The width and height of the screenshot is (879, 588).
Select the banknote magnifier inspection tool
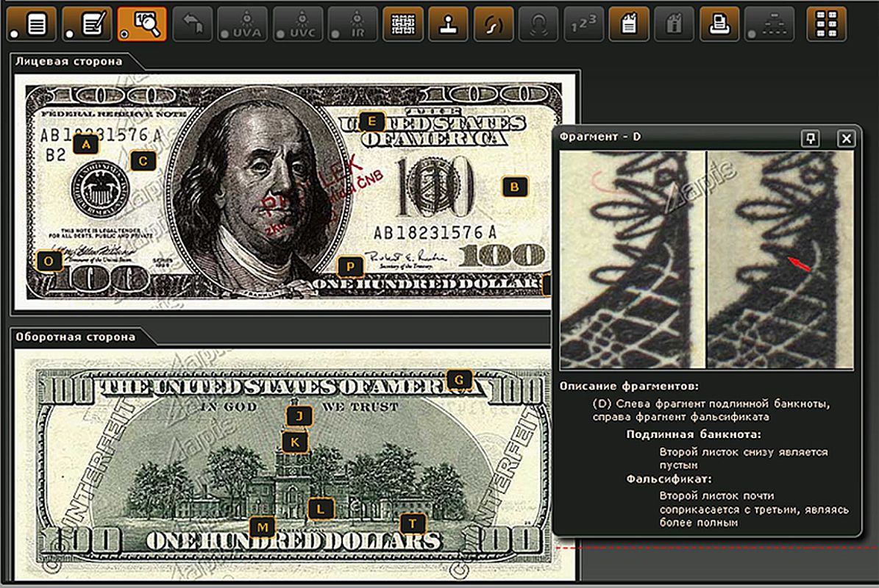tap(142, 24)
